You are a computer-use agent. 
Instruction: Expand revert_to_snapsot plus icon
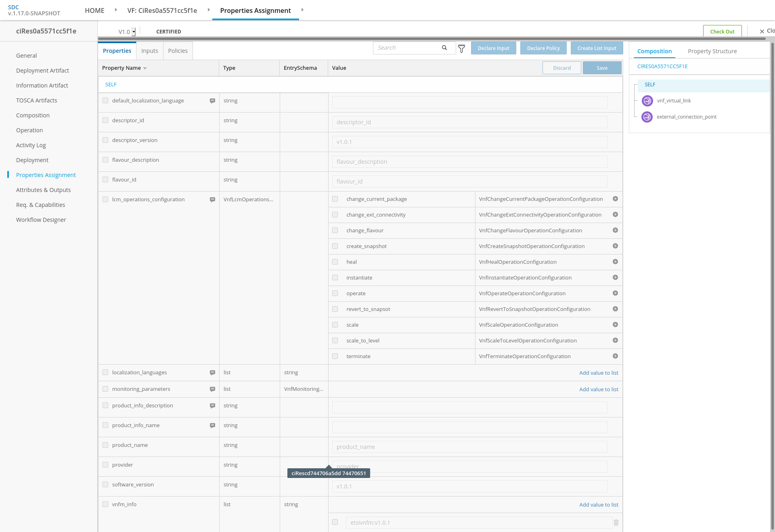(x=615, y=309)
